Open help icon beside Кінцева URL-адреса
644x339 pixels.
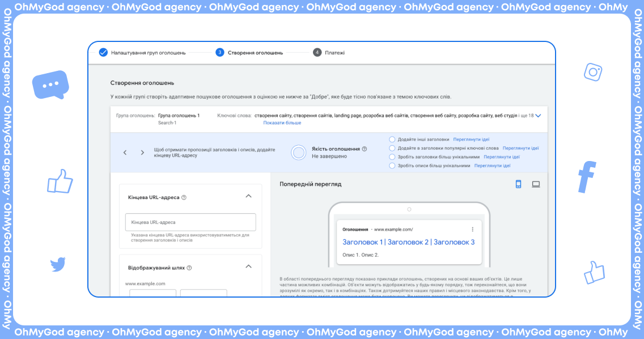click(184, 198)
